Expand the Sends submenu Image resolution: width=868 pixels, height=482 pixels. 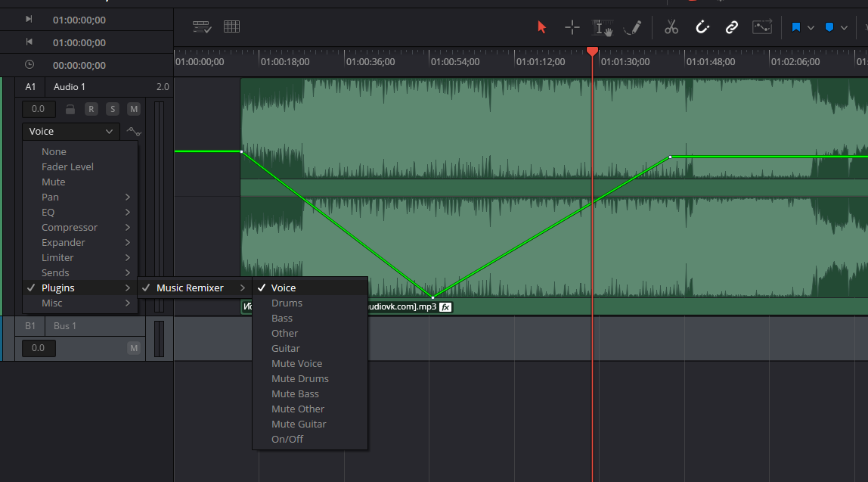click(x=79, y=272)
